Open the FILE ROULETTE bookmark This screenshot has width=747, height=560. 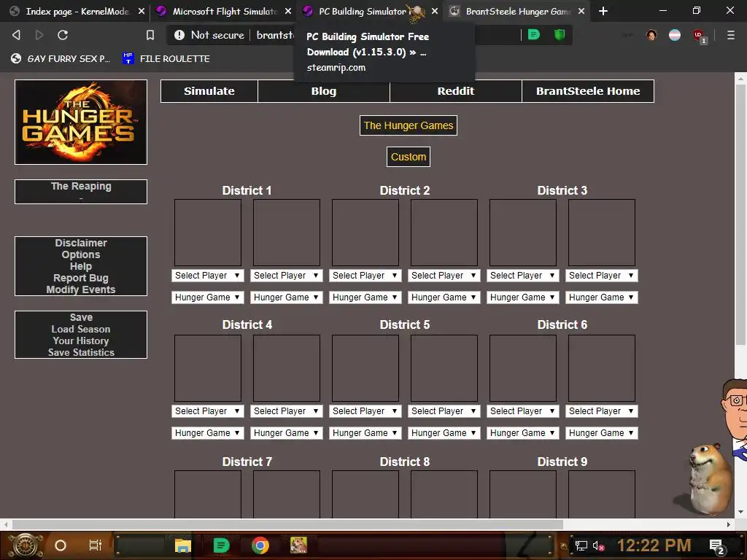(166, 58)
